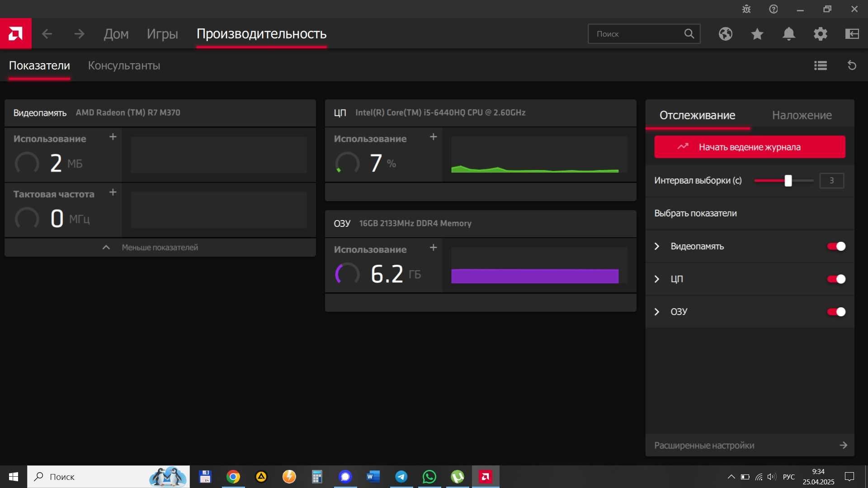Expand the Видеопамять metrics chevron
Viewport: 868px width, 488px height.
[657, 246]
